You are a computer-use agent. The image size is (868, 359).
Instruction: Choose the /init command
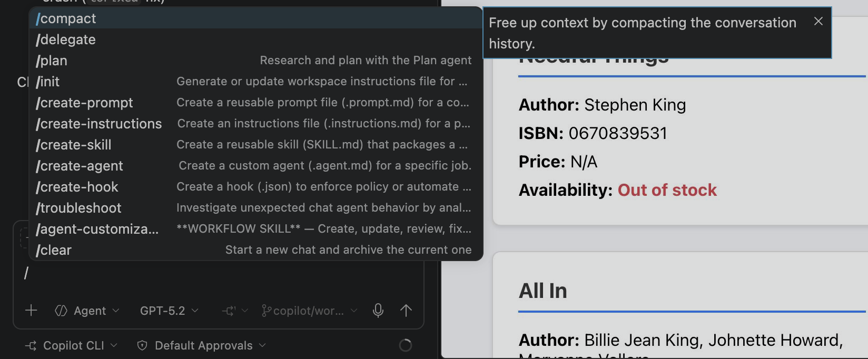tap(256, 82)
